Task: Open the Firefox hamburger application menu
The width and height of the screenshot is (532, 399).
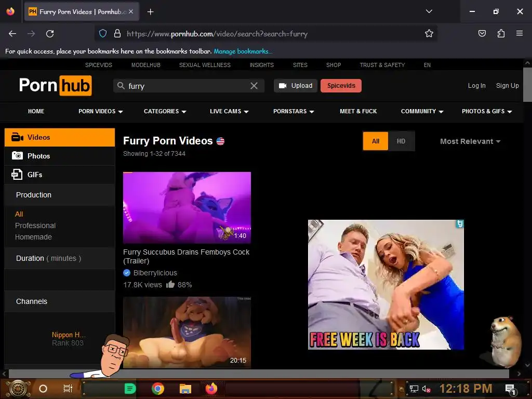Action: [x=519, y=33]
